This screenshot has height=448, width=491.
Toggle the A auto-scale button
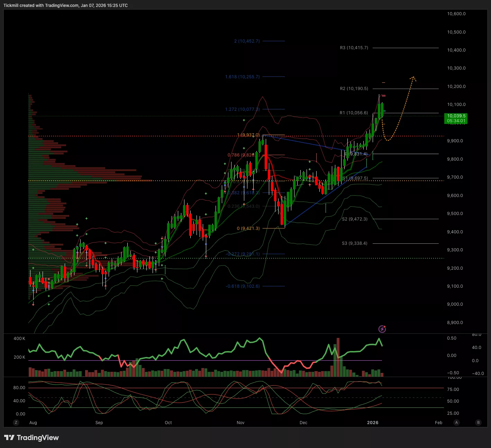(457, 422)
